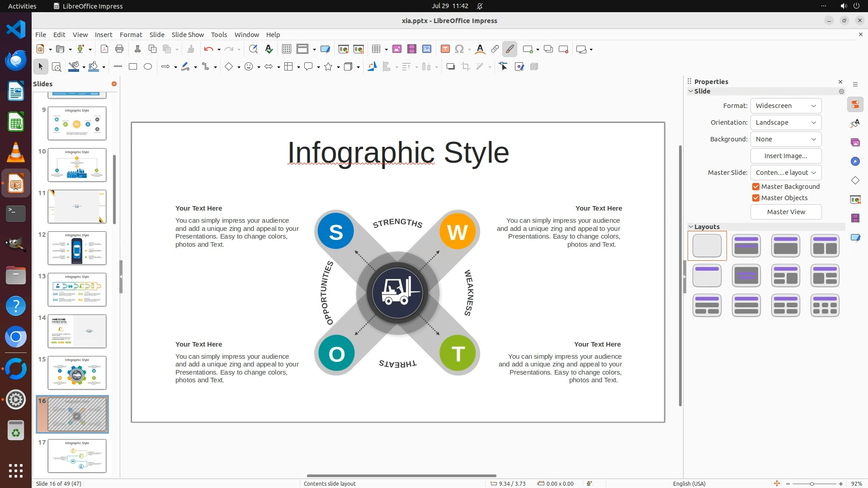868x488 pixels.
Task: Expand the Background dropdown set to None
Action: pyautogui.click(x=786, y=139)
